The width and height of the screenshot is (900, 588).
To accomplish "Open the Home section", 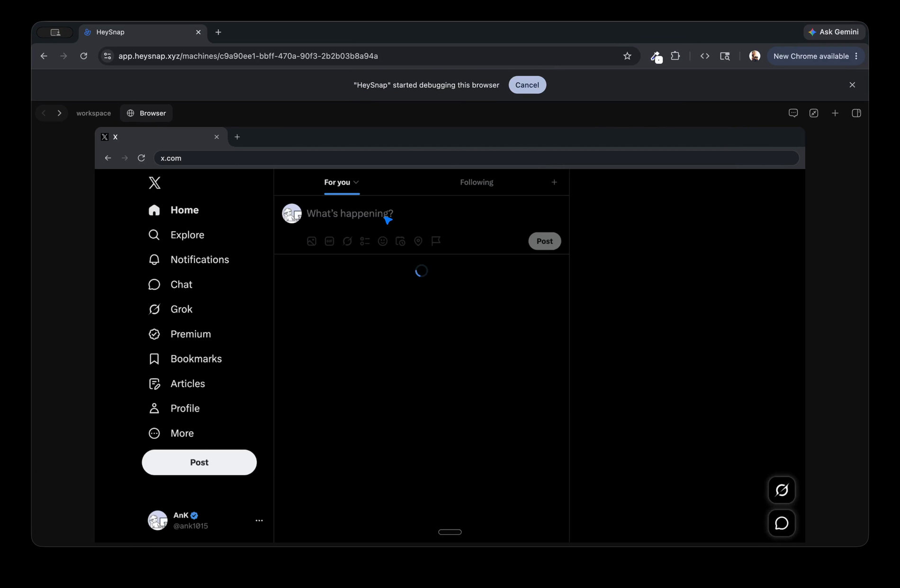I will (x=173, y=210).
